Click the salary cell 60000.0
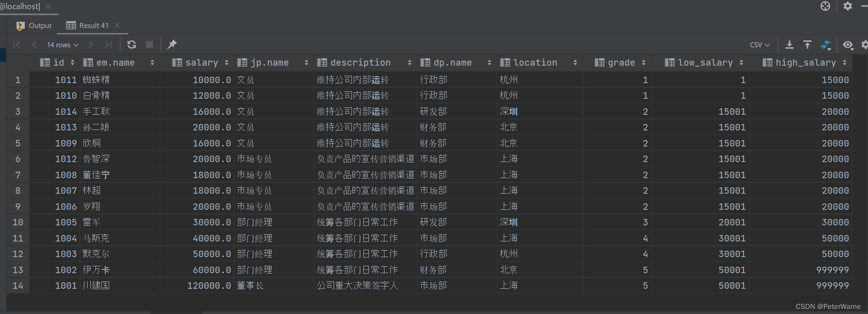The height and width of the screenshot is (314, 868). click(x=196, y=270)
